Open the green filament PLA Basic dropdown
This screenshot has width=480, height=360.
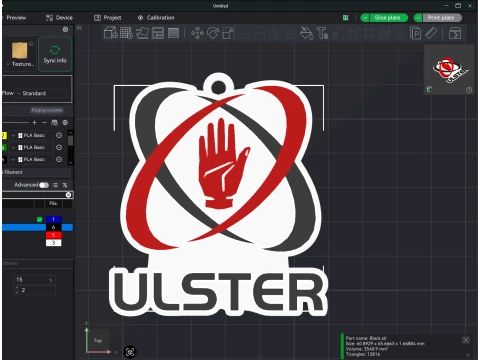click(32, 147)
